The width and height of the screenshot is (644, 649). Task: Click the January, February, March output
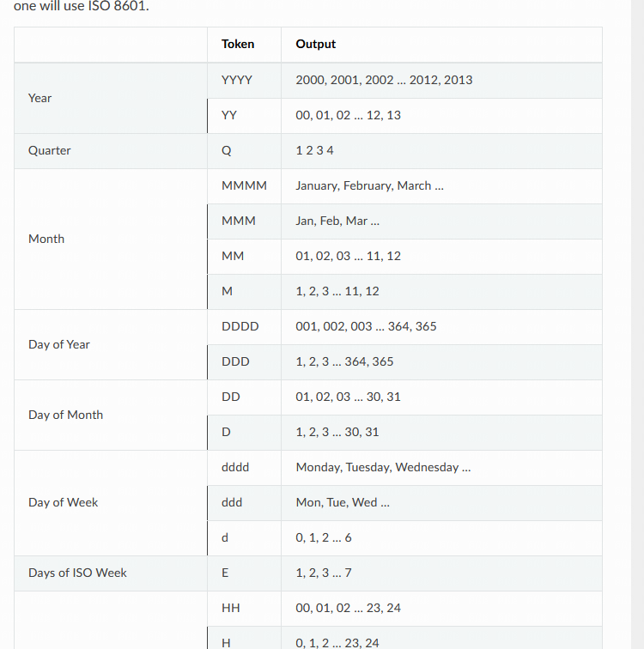point(369,185)
